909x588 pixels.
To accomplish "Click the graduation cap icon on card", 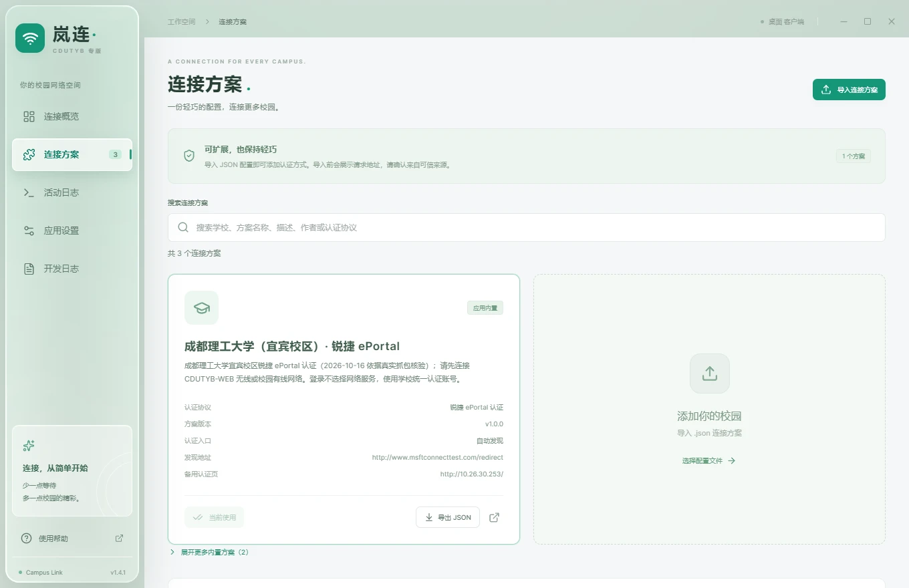I will tap(201, 308).
